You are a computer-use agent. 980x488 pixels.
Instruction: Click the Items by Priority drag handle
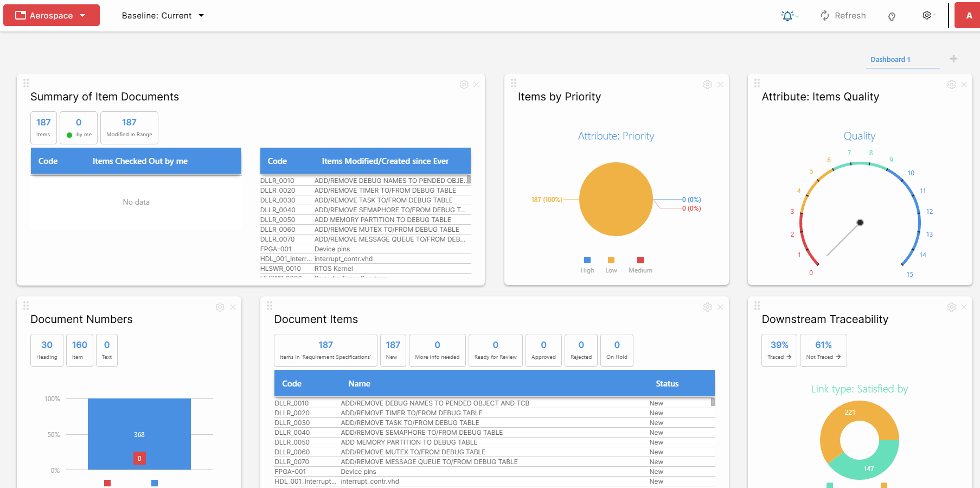(x=514, y=83)
